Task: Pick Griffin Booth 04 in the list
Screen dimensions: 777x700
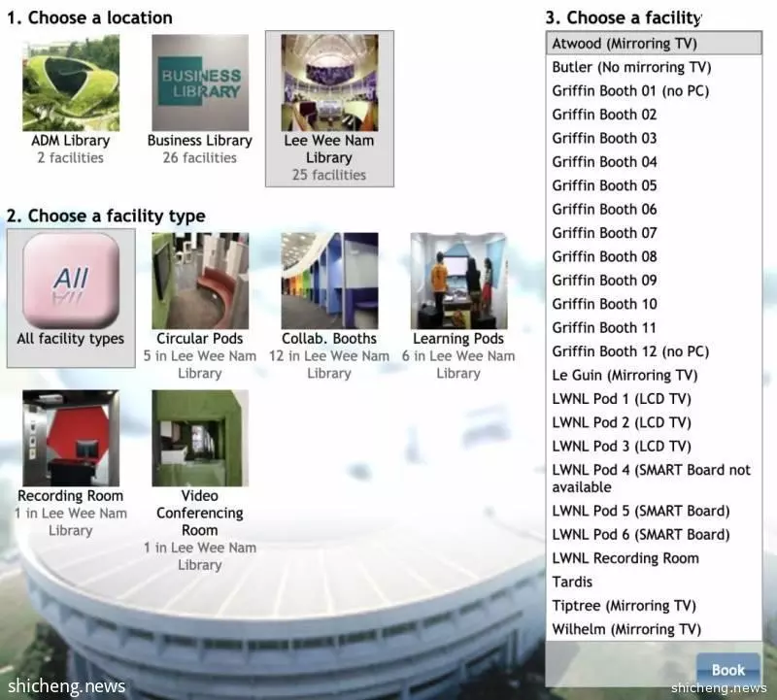Action: pyautogui.click(x=654, y=162)
